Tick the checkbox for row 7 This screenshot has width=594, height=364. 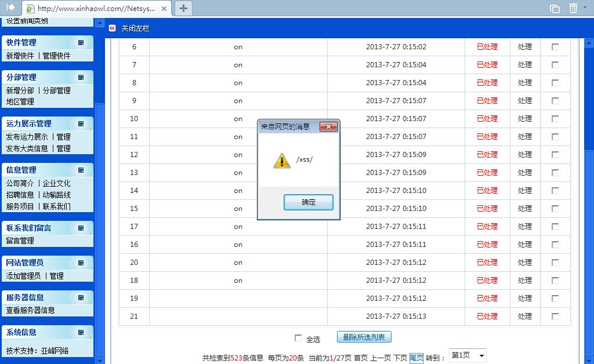tap(555, 65)
